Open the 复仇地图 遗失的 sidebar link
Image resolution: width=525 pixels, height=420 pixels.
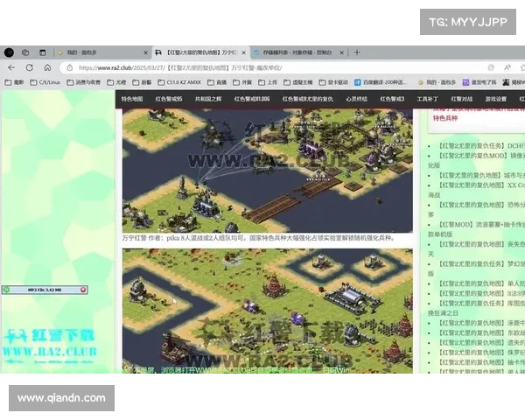[x=479, y=343]
